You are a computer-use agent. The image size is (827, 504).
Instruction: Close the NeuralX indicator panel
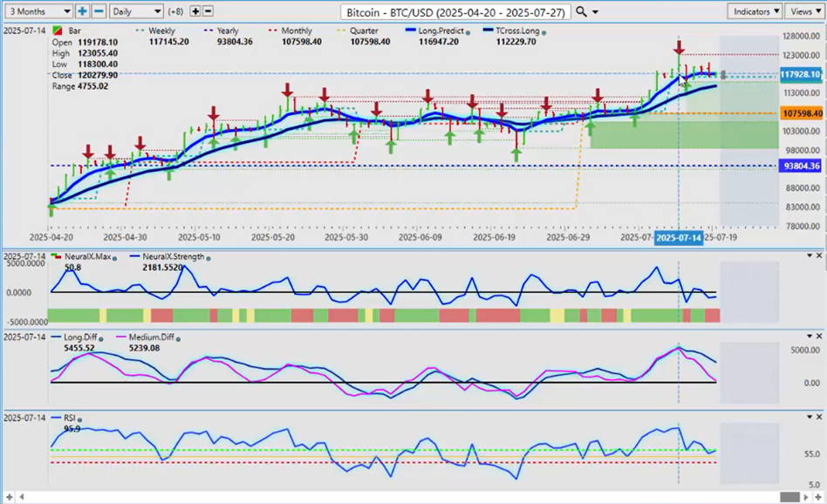tap(818, 255)
